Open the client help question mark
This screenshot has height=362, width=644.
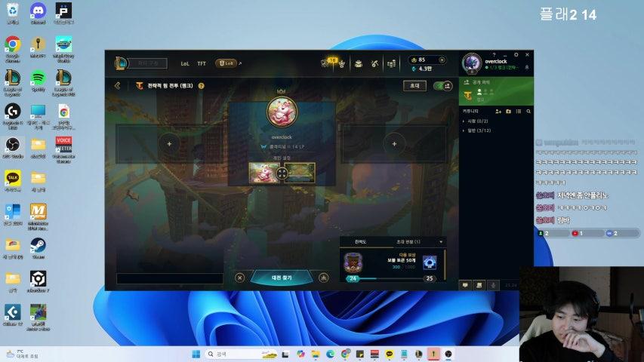[x=494, y=54]
